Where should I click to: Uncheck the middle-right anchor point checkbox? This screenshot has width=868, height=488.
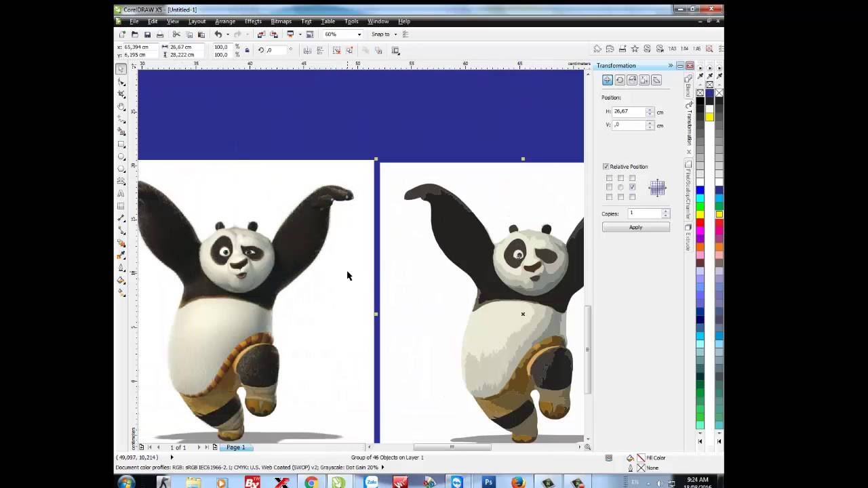tap(632, 187)
